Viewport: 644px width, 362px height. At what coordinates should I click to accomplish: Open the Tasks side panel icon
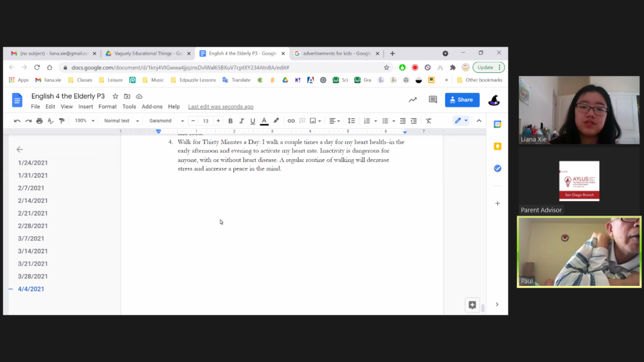click(x=497, y=168)
